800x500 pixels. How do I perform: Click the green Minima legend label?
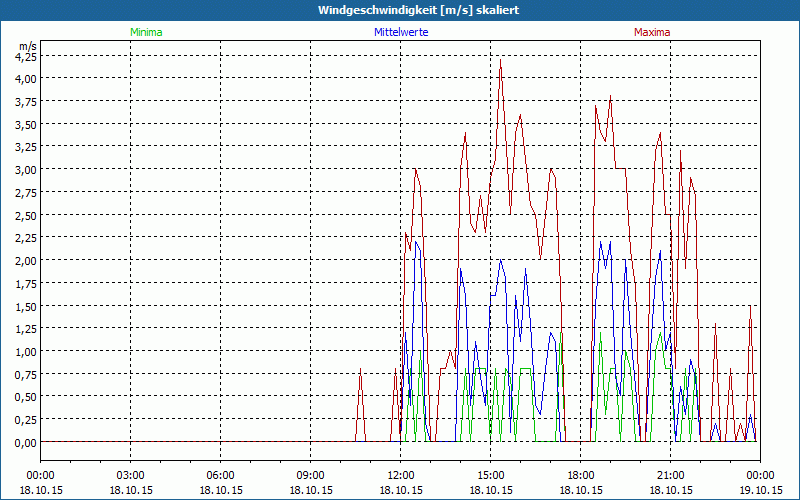[146, 32]
